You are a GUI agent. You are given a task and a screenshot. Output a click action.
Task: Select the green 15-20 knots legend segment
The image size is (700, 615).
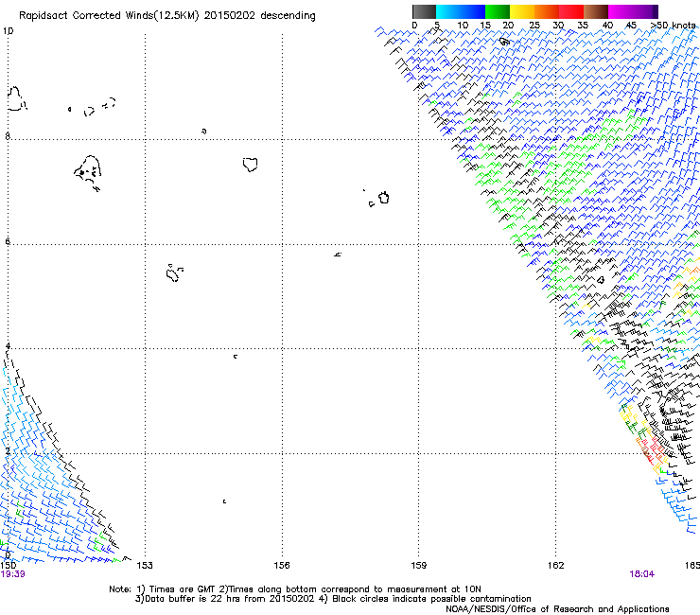498,11
